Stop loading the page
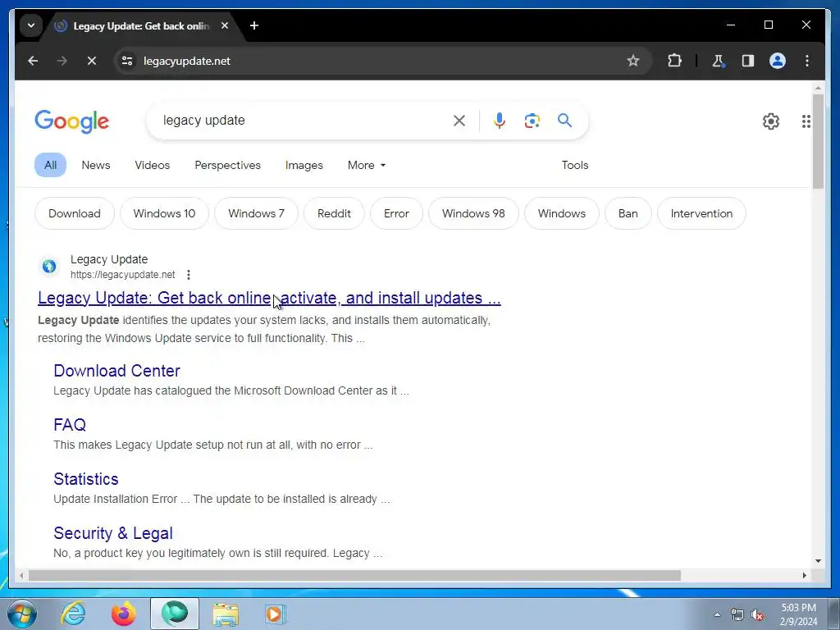Screen dimensions: 840x630 tap(92, 61)
